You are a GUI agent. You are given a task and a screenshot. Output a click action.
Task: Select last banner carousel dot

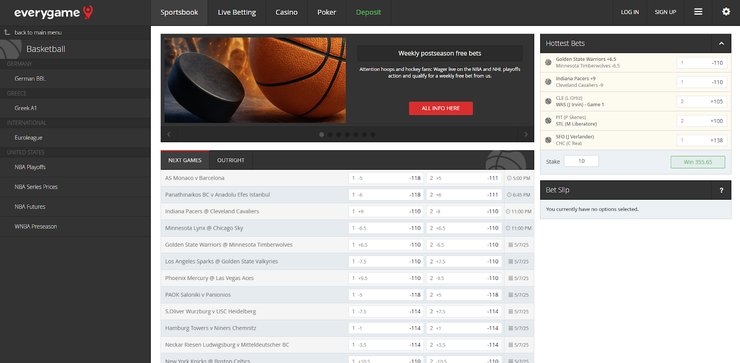(373, 135)
